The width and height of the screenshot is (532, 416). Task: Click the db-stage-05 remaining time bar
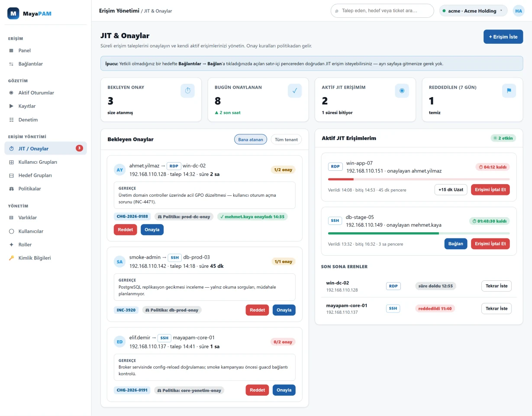point(419,233)
